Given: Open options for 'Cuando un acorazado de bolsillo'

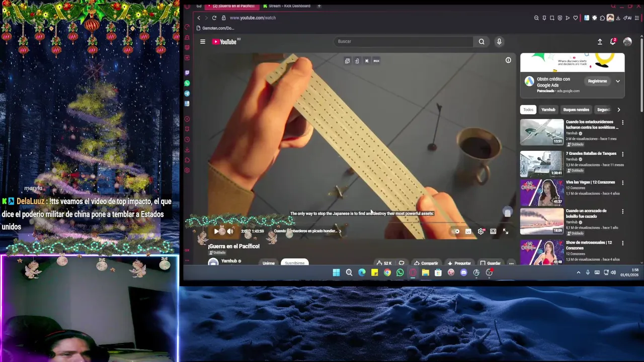Looking at the screenshot, I should point(622,212).
